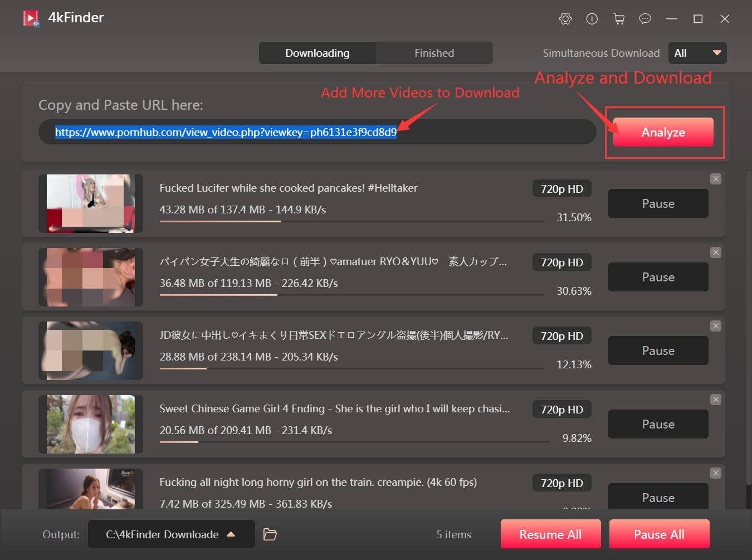Viewport: 752px width, 560px height.
Task: Remove the 30.63% download with its X
Action: tap(716, 252)
